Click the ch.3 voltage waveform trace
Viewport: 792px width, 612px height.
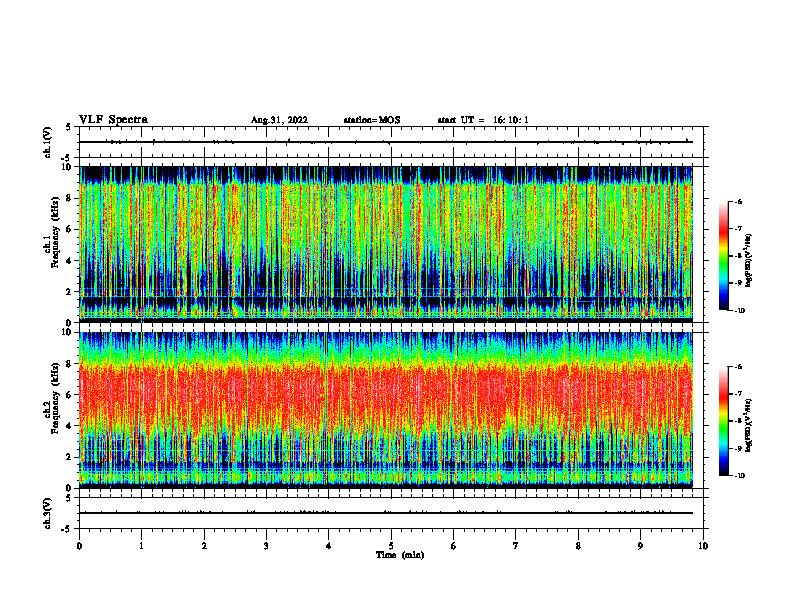pyautogui.click(x=386, y=513)
